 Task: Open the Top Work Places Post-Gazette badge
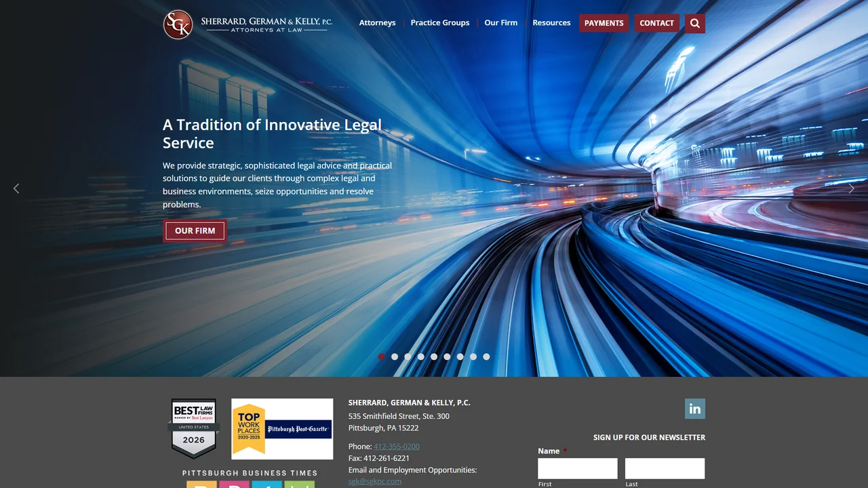click(x=282, y=429)
